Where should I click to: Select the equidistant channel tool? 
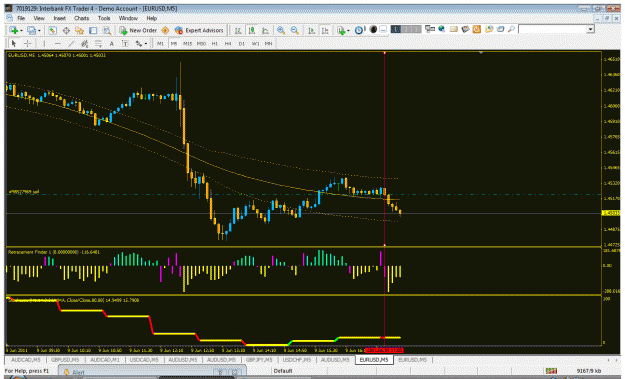(x=85, y=43)
